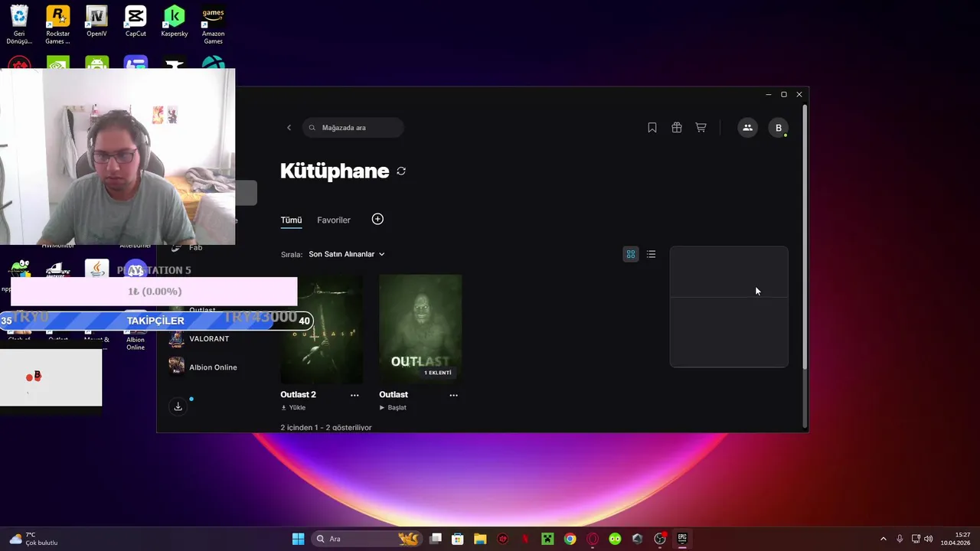
Task: Open the Outlast cover thumbnail
Action: 420,329
